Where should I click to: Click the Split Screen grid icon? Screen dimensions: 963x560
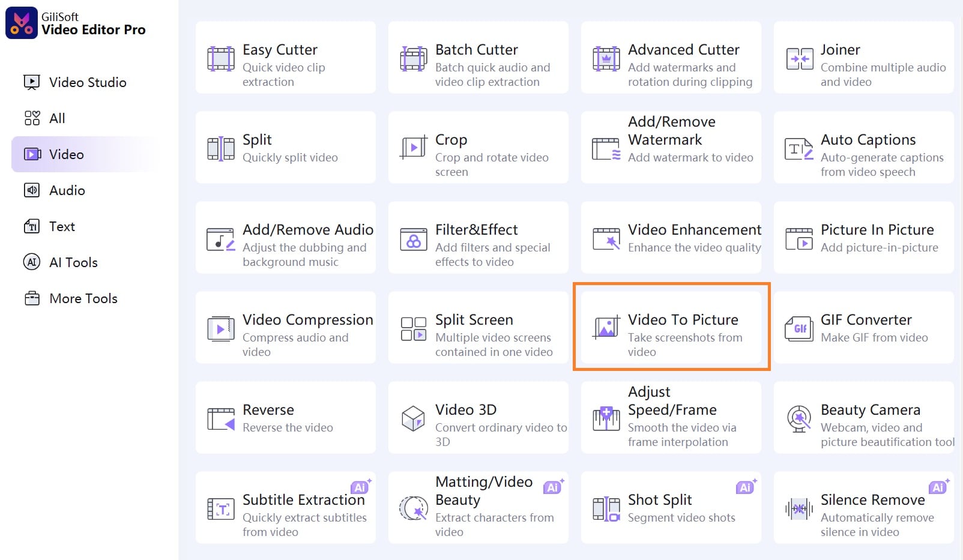[414, 329]
